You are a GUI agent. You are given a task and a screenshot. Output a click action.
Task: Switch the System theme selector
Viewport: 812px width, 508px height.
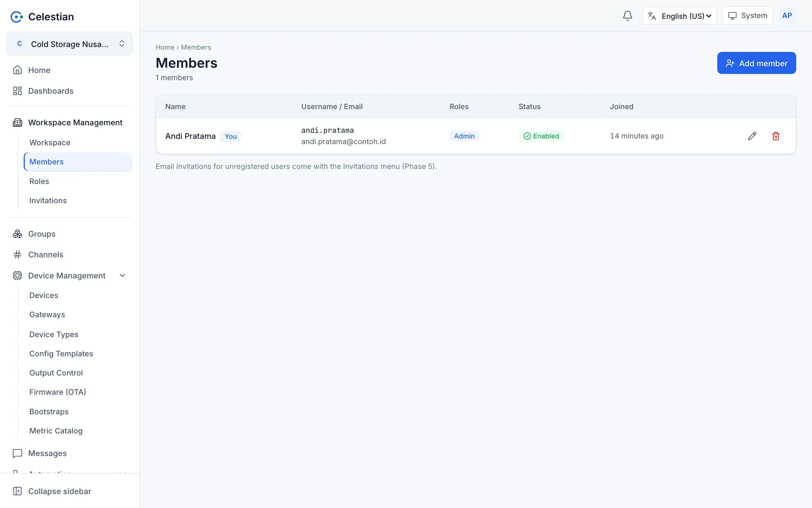click(x=748, y=16)
